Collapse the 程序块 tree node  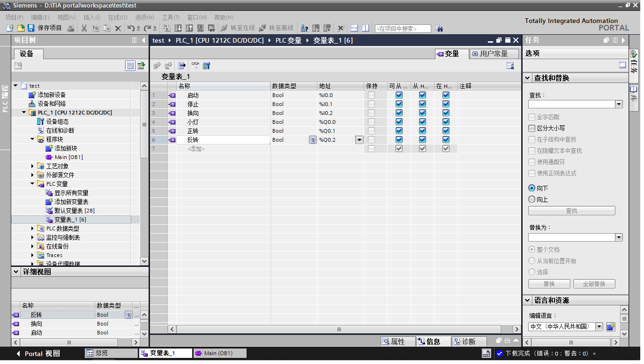pos(33,139)
